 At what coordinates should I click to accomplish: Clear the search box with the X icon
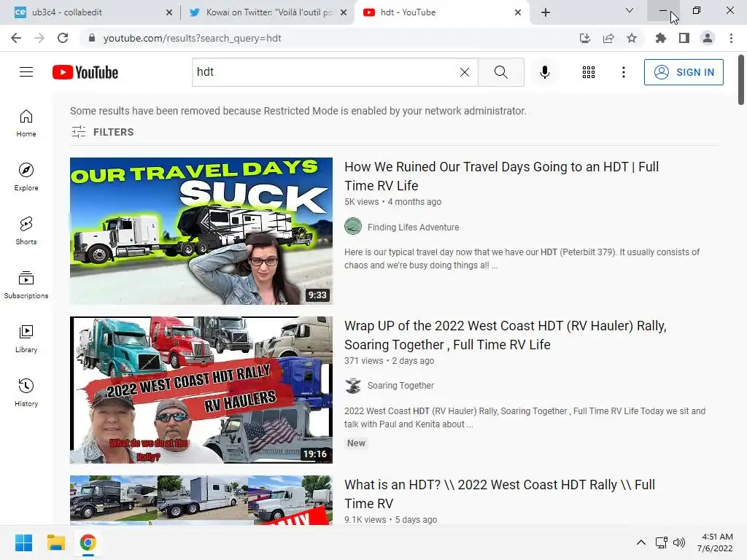pos(465,72)
